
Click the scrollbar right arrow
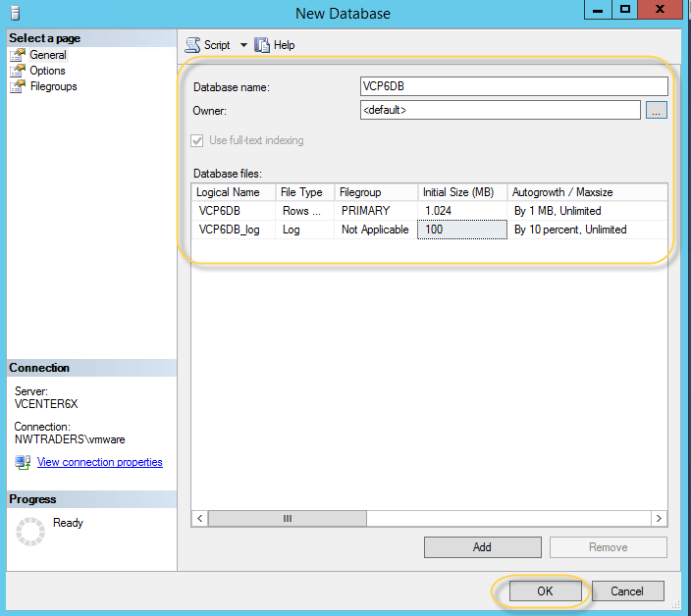pos(660,518)
